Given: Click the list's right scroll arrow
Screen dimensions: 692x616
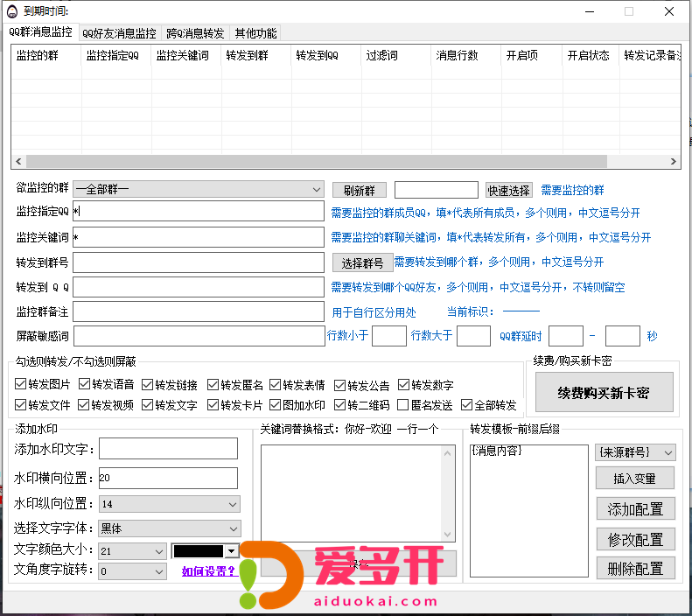Looking at the screenshot, I should (x=673, y=162).
